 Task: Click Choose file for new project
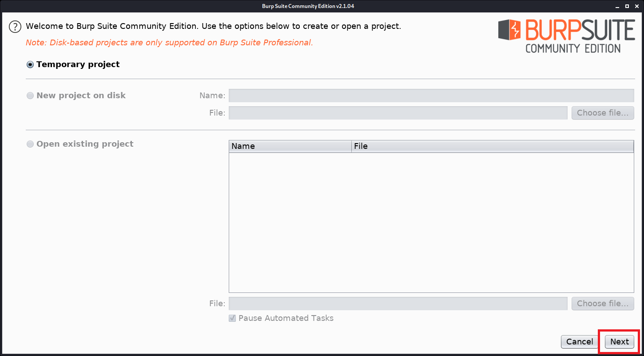[x=603, y=113]
